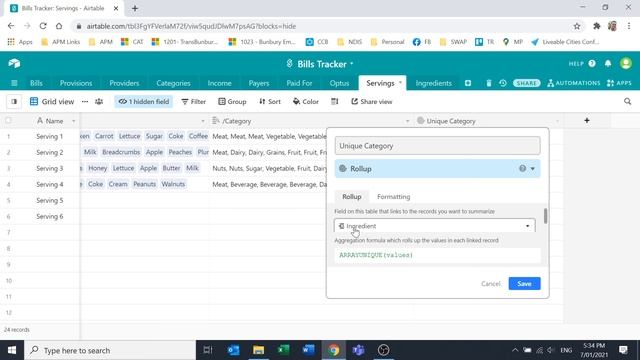Click the SHARE button in header
The height and width of the screenshot is (360, 640).
tap(527, 83)
